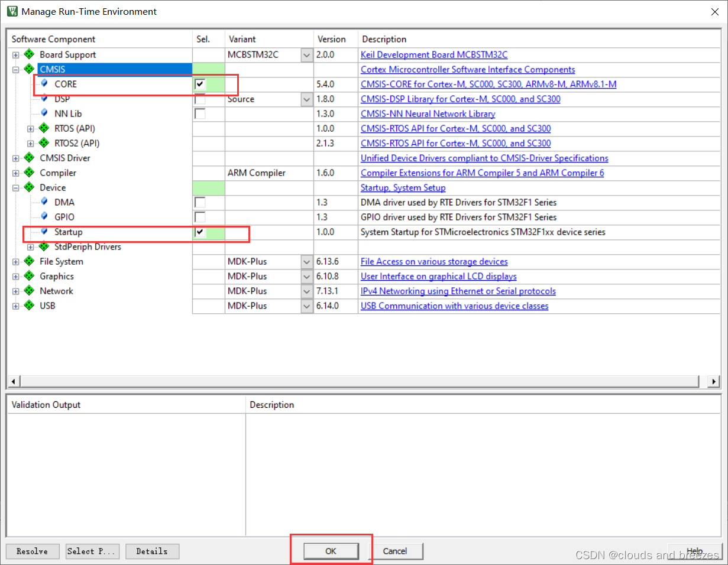Click the Variant column header

(x=270, y=39)
